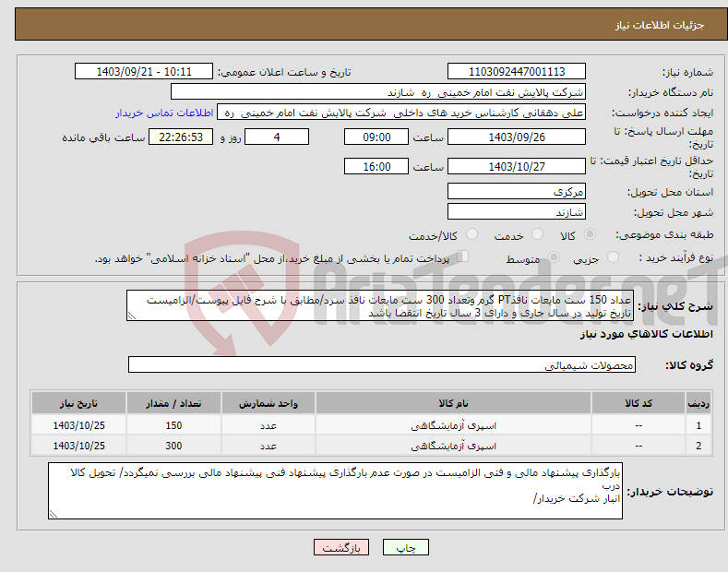Viewport: 728px width, 572px height.
Task: Click the response deadline time 09:00
Action: (x=376, y=137)
